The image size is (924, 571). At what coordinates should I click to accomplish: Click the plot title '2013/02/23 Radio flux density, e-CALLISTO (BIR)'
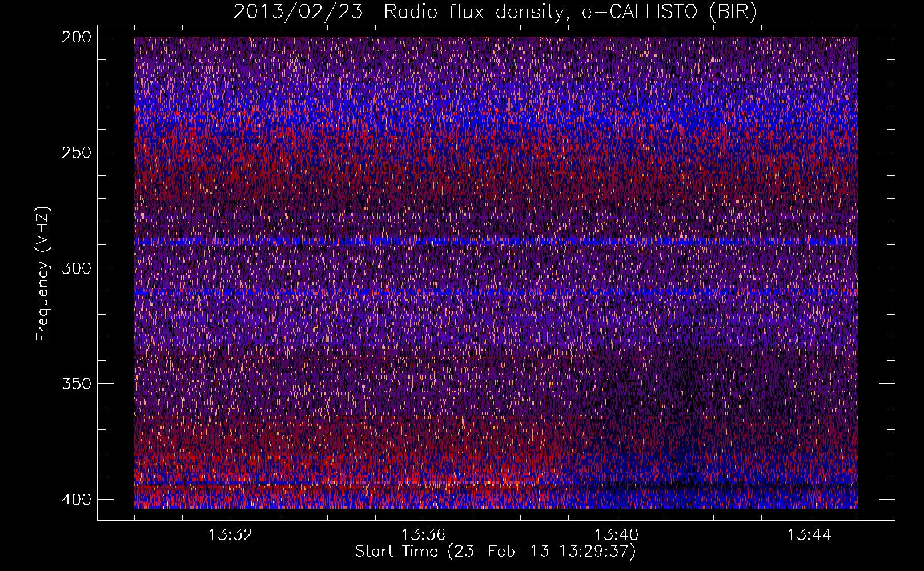495,12
